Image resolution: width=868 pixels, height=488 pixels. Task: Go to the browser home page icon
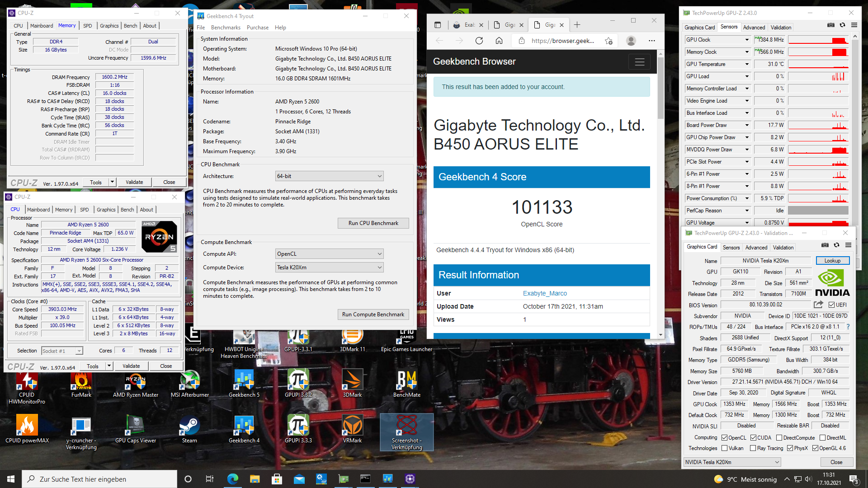click(499, 41)
